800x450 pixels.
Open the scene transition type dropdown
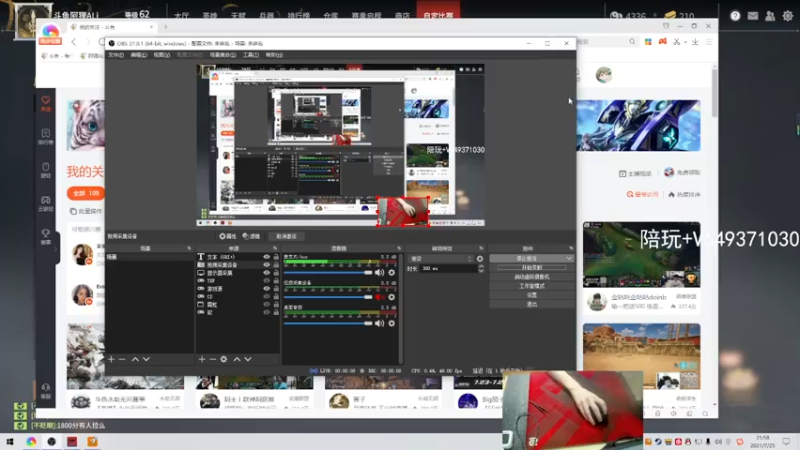point(441,259)
